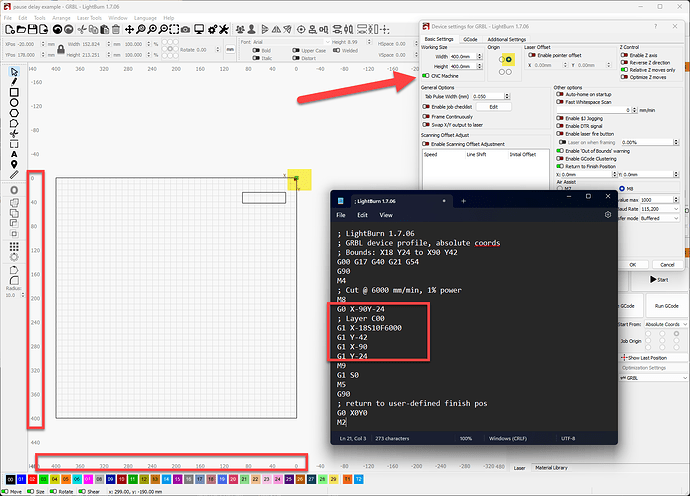The width and height of the screenshot is (690, 496).
Task: Click Show Last Position button
Action: click(x=653, y=358)
